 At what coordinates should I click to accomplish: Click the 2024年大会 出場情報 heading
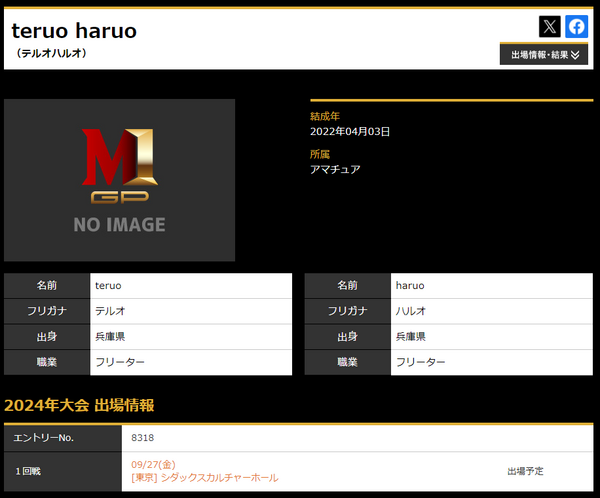(x=79, y=405)
